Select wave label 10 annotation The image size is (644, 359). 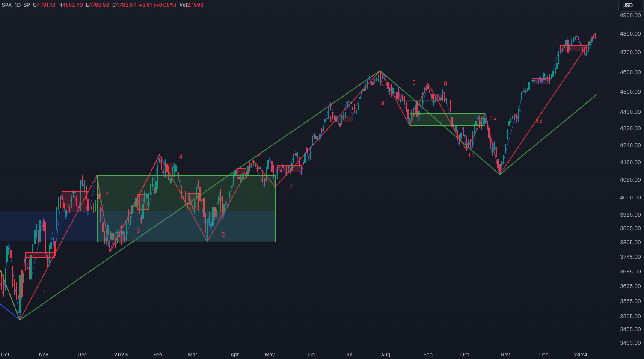443,84
